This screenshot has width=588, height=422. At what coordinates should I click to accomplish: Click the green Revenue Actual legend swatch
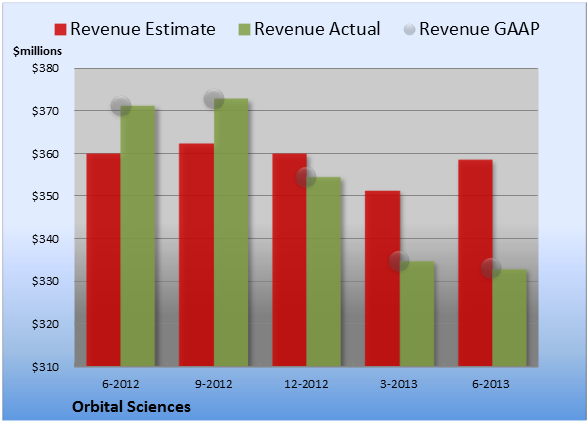pyautogui.click(x=244, y=30)
